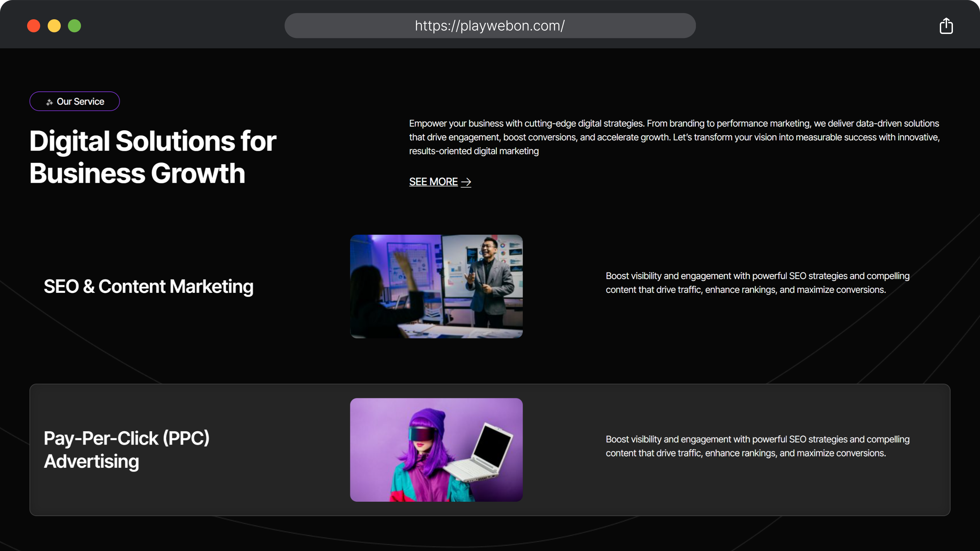Click the red close window dot
This screenshot has height=551, width=980.
(x=34, y=26)
